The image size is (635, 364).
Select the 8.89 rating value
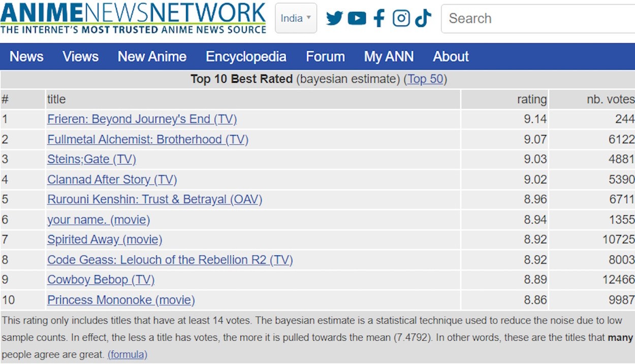click(x=535, y=279)
